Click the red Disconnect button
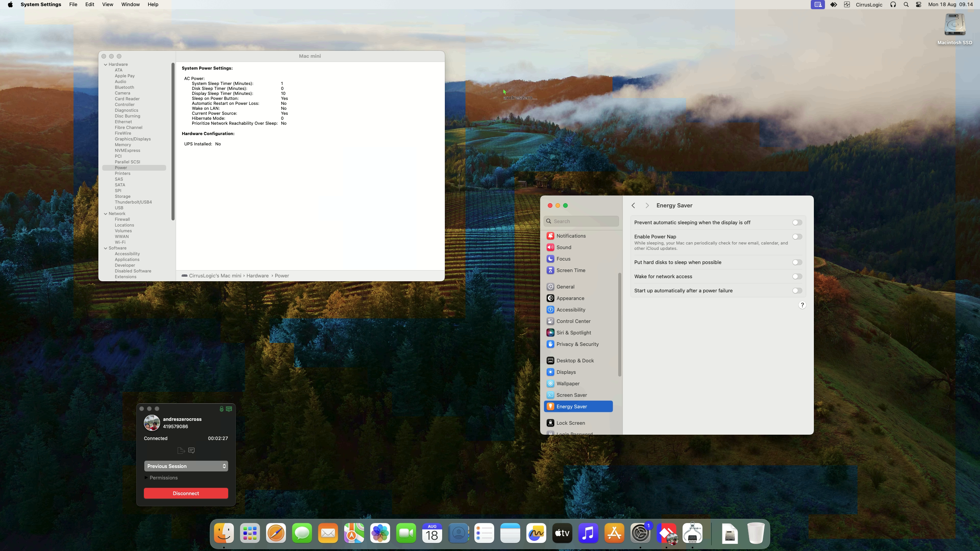This screenshot has width=980, height=551. [186, 493]
